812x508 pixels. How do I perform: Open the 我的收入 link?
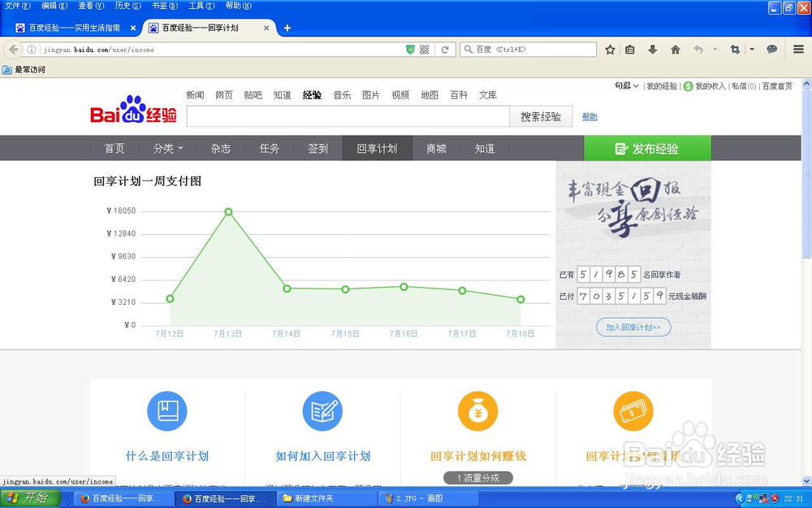coord(710,86)
